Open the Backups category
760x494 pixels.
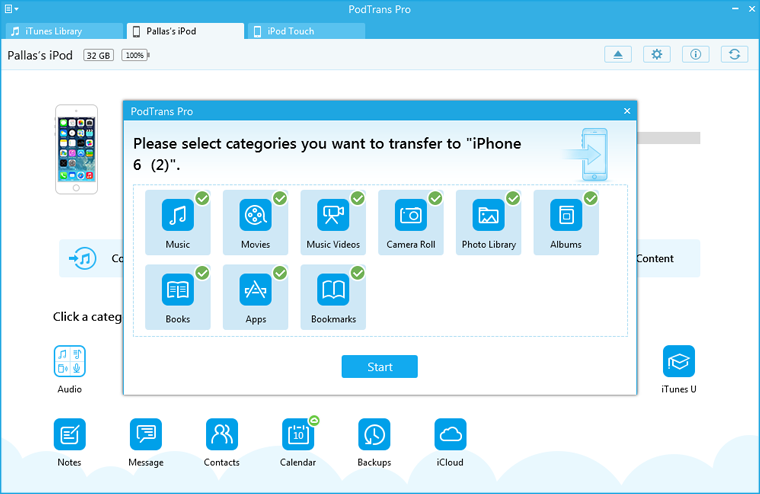click(374, 435)
